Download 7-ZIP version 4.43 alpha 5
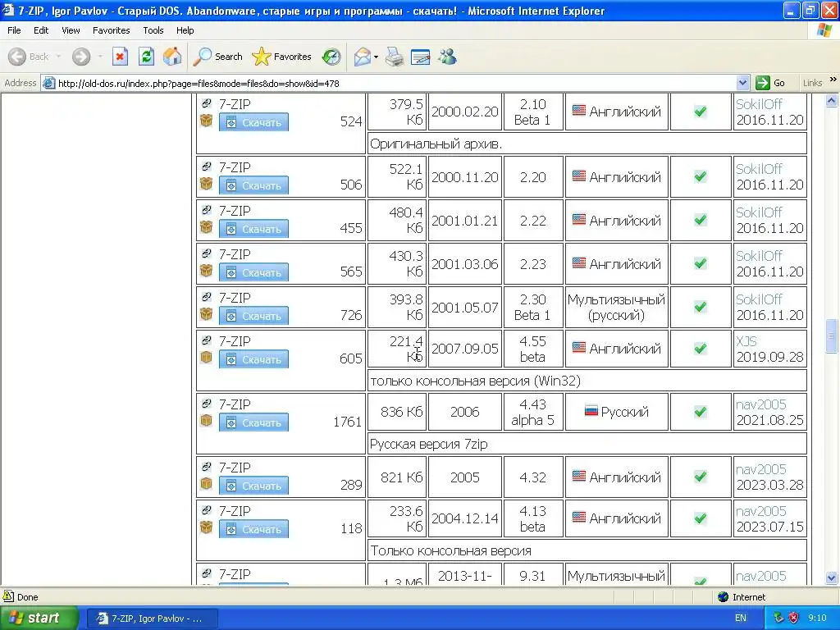This screenshot has height=630, width=840. point(253,422)
